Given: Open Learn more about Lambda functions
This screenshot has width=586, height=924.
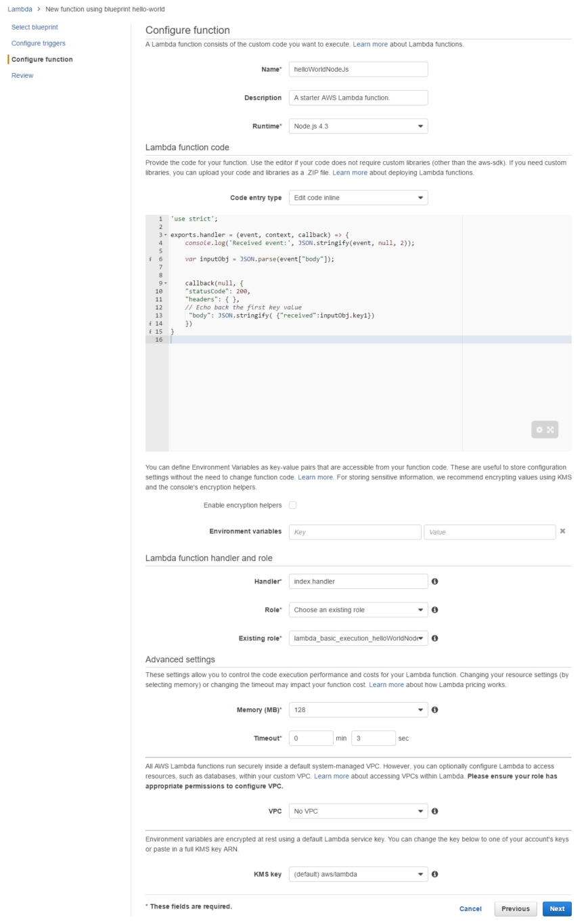Looking at the screenshot, I should [370, 45].
